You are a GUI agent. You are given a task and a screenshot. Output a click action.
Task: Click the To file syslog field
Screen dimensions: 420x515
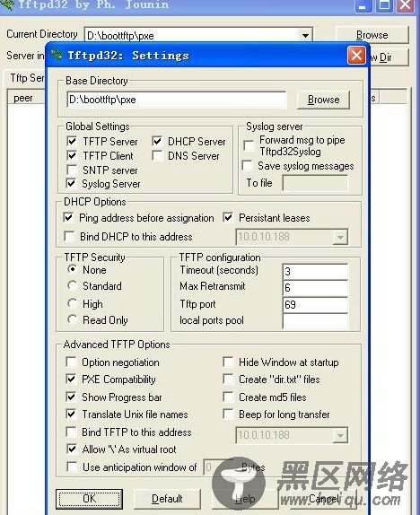tap(315, 183)
